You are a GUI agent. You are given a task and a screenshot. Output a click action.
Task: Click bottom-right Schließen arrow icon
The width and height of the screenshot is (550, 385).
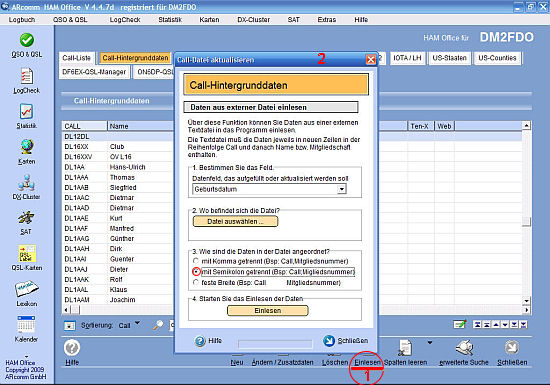tap(511, 347)
